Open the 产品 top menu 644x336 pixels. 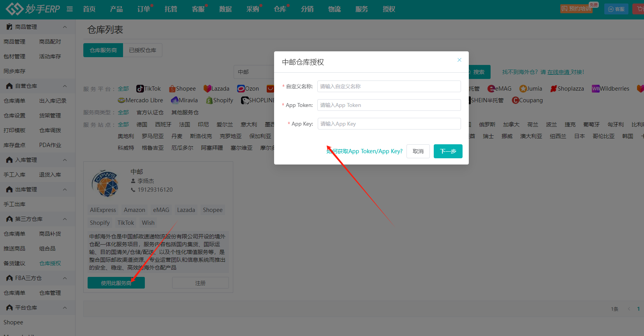(116, 9)
